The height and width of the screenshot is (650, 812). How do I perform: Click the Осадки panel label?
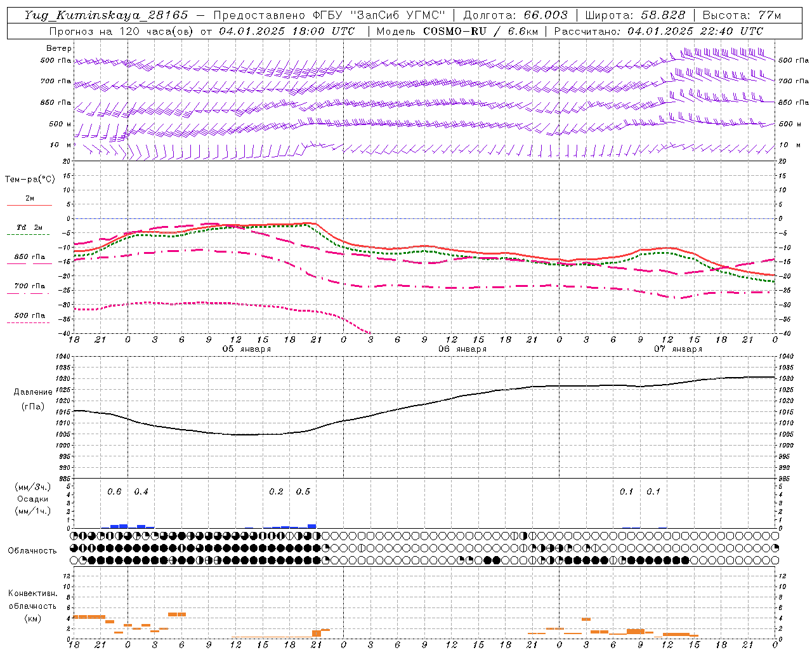click(x=33, y=499)
